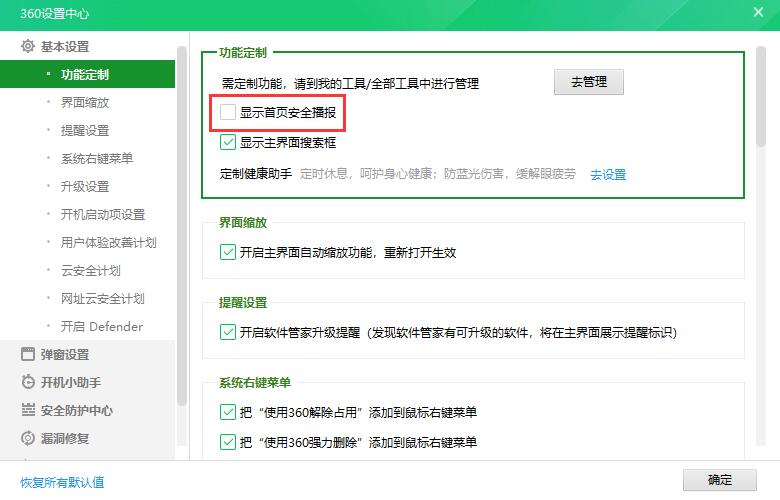
Task: Click the 提醒设置 section heading
Action: click(x=243, y=302)
